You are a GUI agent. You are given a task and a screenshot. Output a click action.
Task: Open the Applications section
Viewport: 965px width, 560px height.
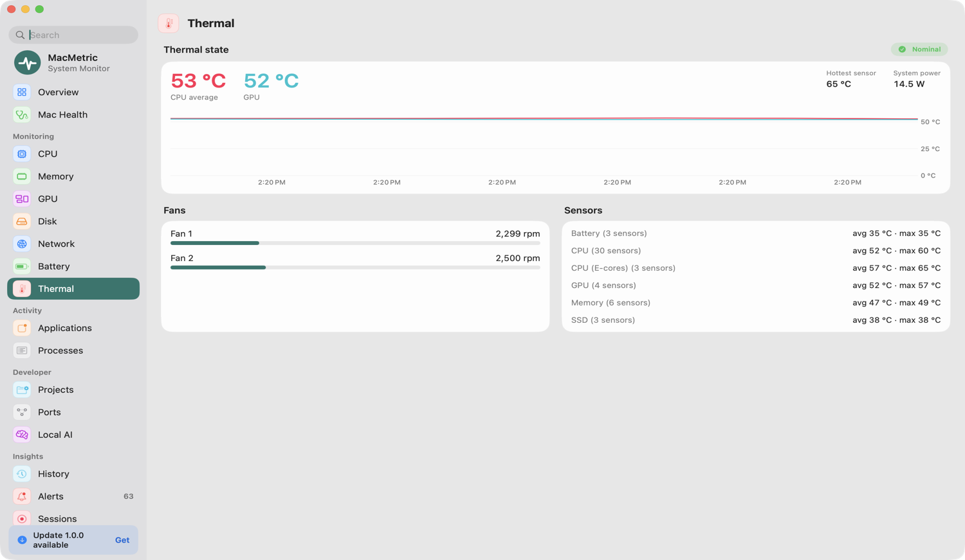[73, 329]
